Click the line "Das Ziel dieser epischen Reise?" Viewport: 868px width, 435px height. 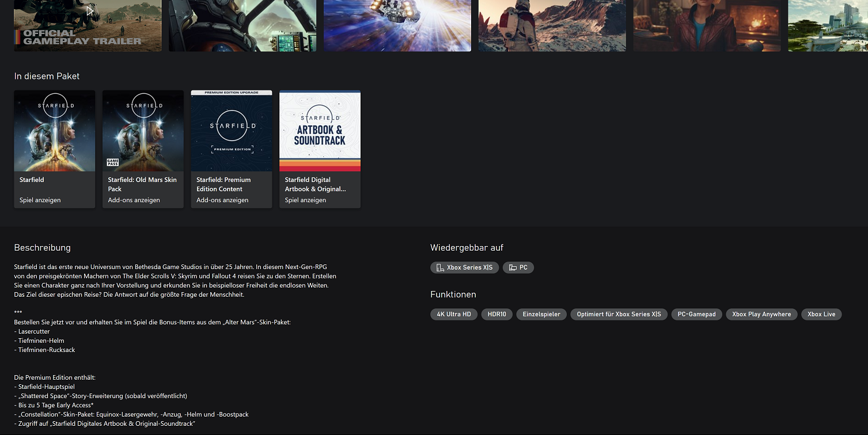pyautogui.click(x=130, y=295)
